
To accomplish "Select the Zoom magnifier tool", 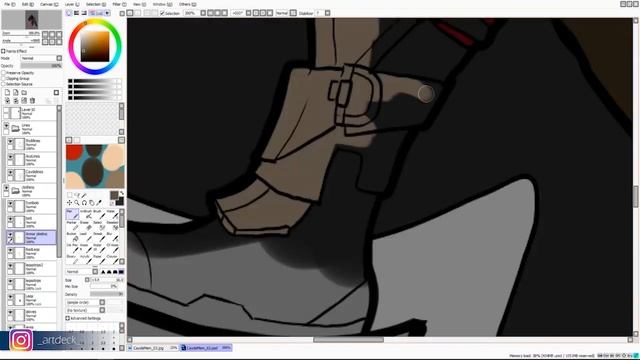I will [x=77, y=202].
